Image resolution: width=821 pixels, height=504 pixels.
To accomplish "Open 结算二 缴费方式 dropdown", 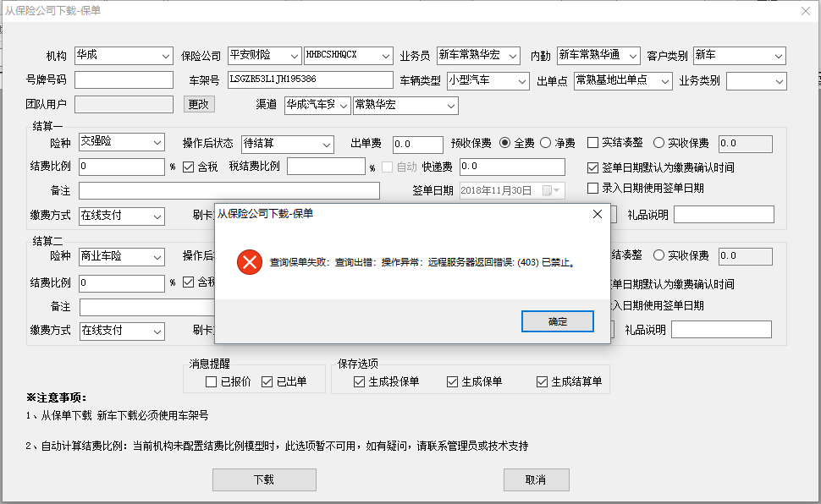I will click(122, 331).
